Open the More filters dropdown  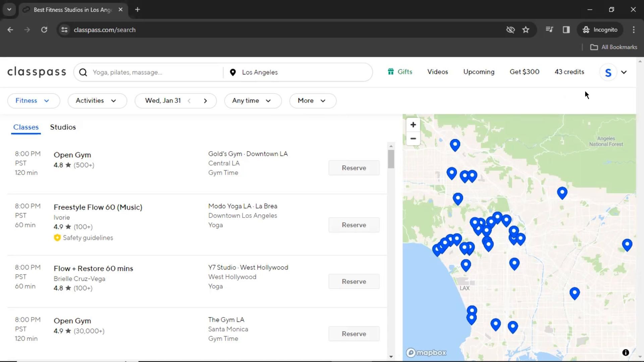[x=312, y=101]
